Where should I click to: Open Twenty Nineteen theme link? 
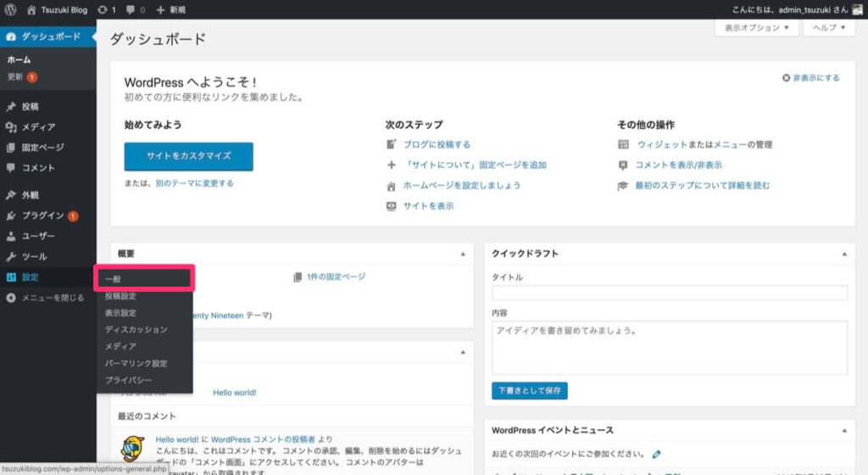(x=218, y=316)
